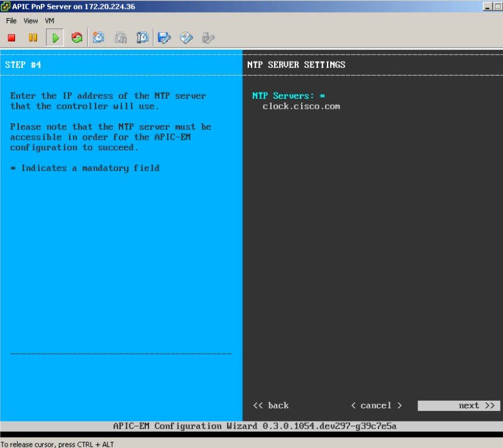Open the VM menu
Image resolution: width=503 pixels, height=448 pixels.
pyautogui.click(x=50, y=21)
